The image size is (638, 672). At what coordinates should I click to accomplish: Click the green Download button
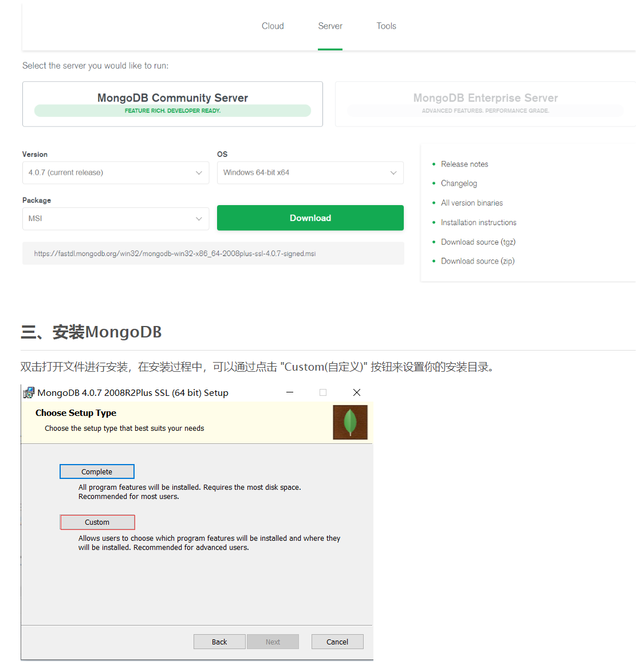tap(310, 218)
